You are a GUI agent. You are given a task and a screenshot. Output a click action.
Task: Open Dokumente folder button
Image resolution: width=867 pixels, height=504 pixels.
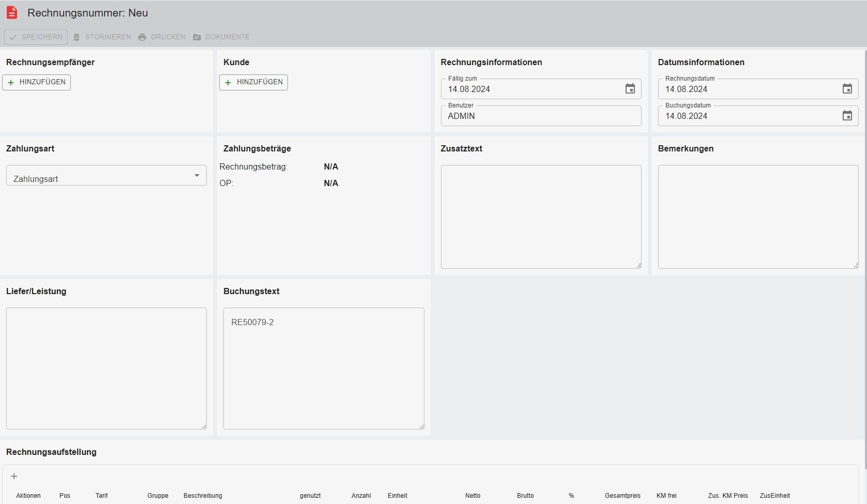[x=221, y=37]
